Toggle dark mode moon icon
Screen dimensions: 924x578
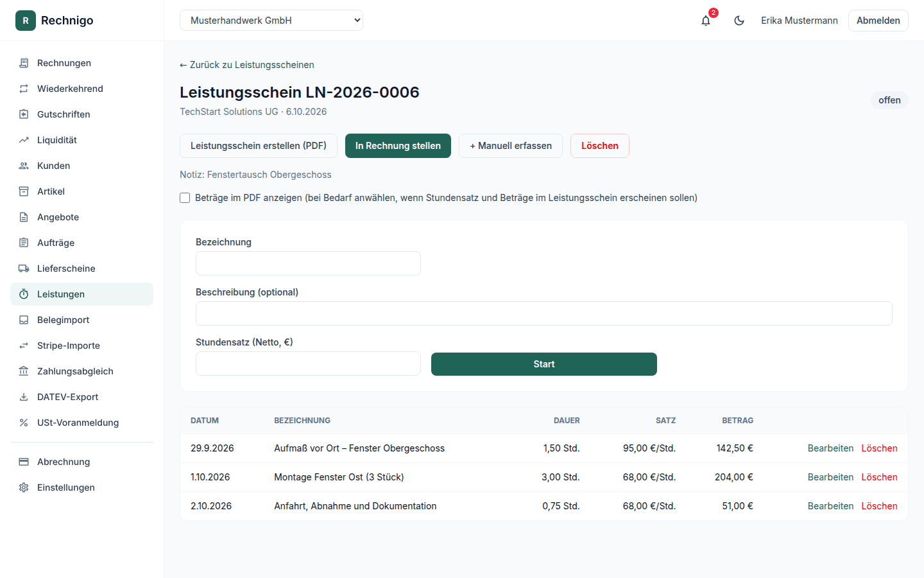click(739, 21)
